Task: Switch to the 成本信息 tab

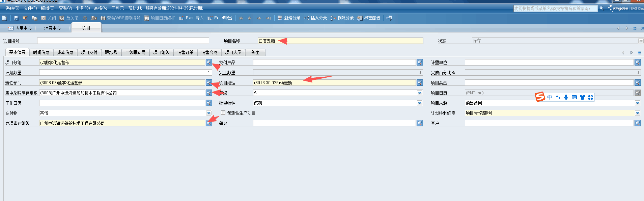Action: tap(65, 52)
